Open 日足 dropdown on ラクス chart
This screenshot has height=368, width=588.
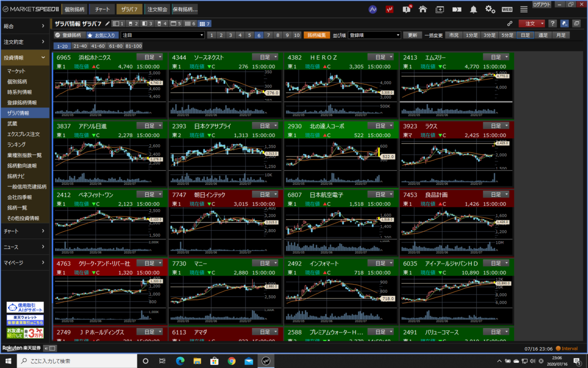click(x=496, y=126)
